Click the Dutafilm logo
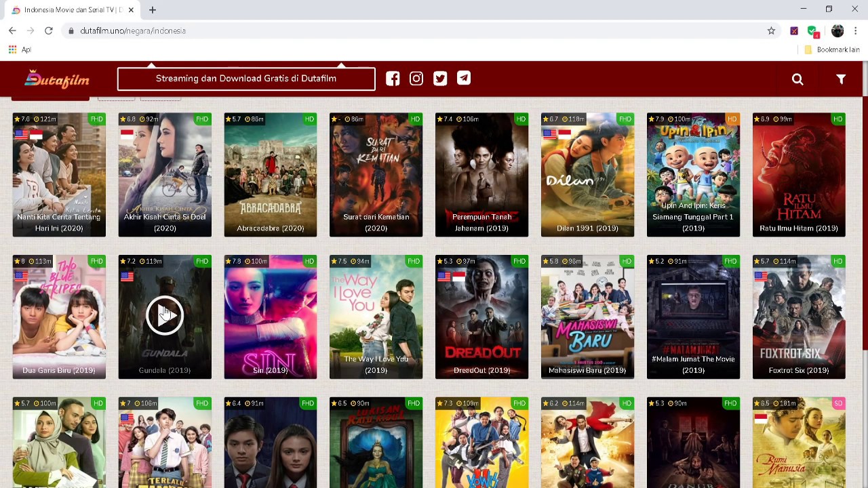Image resolution: width=868 pixels, height=488 pixels. click(57, 79)
